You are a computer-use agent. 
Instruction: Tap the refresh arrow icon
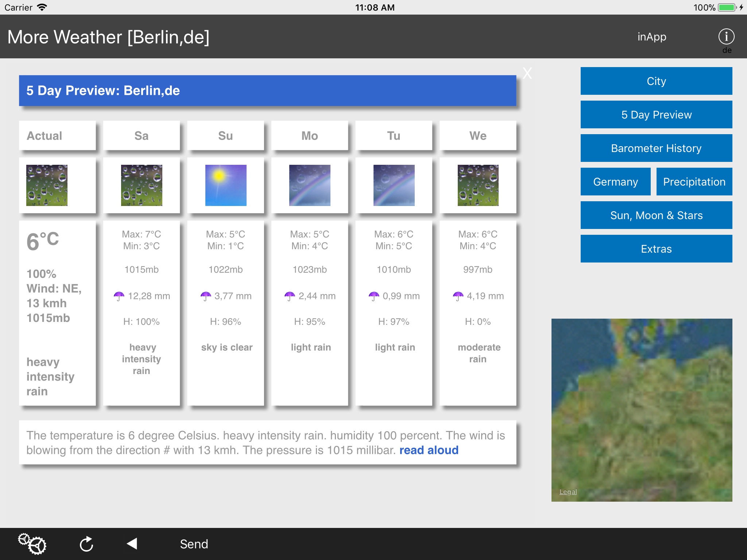(x=86, y=544)
